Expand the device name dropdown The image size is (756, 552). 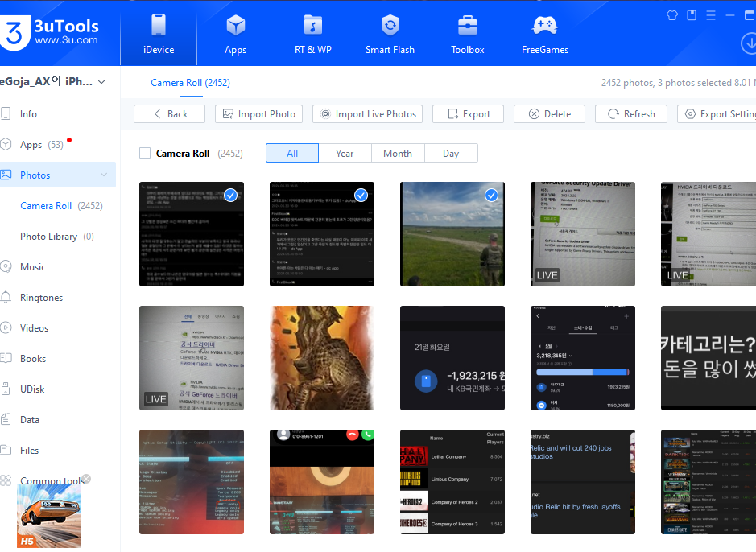pyautogui.click(x=101, y=82)
